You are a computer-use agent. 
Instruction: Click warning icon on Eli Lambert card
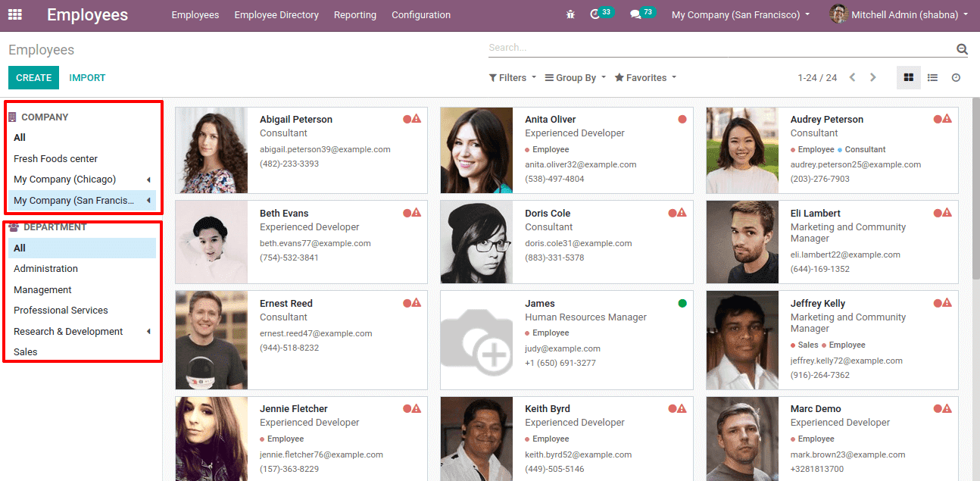click(x=947, y=213)
